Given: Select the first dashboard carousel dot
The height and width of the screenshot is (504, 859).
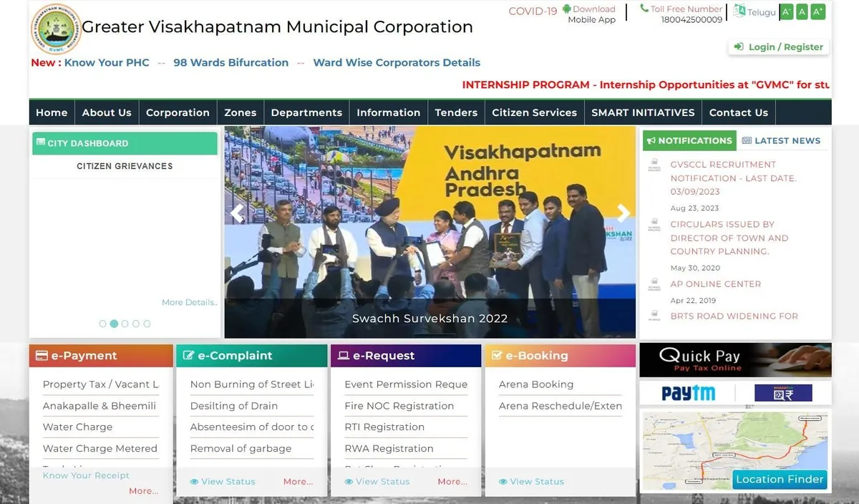Looking at the screenshot, I should [x=103, y=324].
